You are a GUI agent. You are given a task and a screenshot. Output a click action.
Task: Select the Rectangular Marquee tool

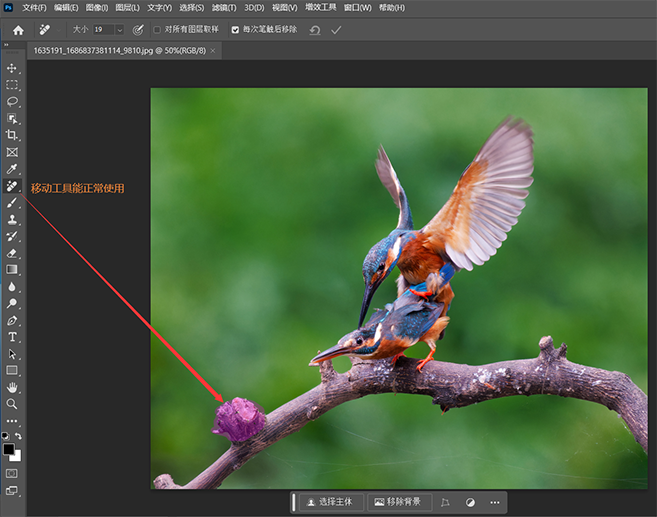[12, 85]
